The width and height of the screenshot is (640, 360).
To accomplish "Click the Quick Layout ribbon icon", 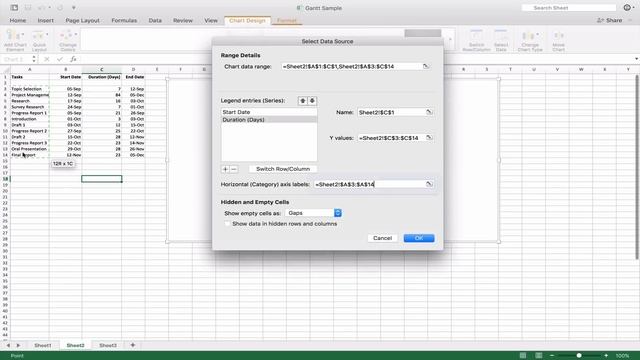I will click(x=39, y=40).
